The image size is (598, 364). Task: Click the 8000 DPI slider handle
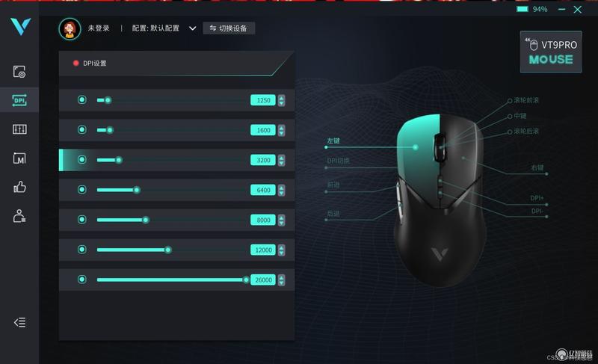click(x=146, y=220)
